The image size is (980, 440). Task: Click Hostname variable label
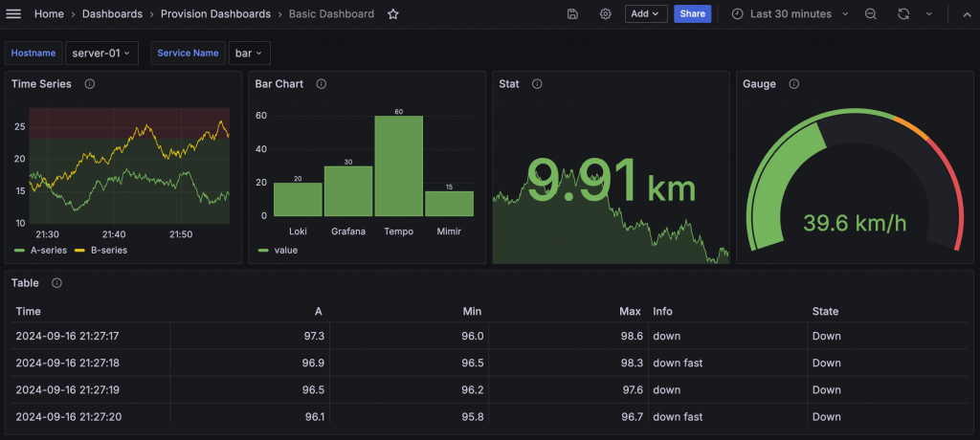point(33,54)
